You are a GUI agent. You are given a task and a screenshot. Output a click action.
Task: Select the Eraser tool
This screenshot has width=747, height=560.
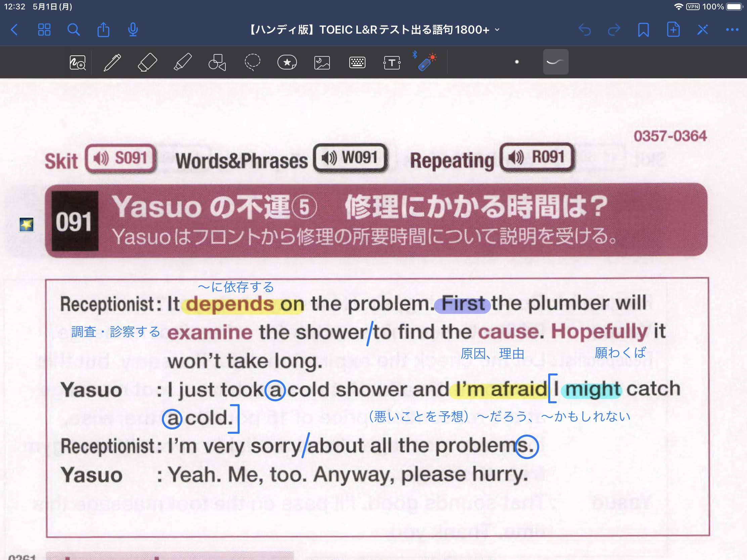(147, 62)
